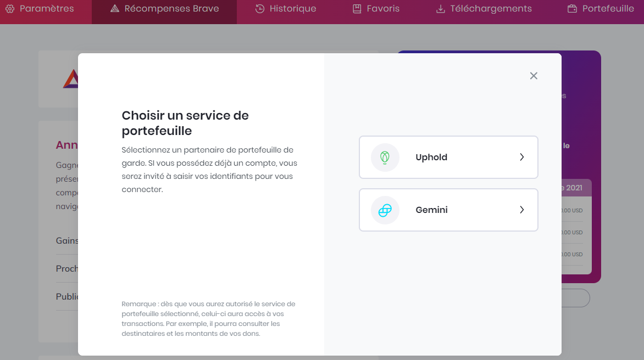Click the BAT triangle logo behind the dialog
This screenshot has height=360, width=644.
(x=70, y=80)
